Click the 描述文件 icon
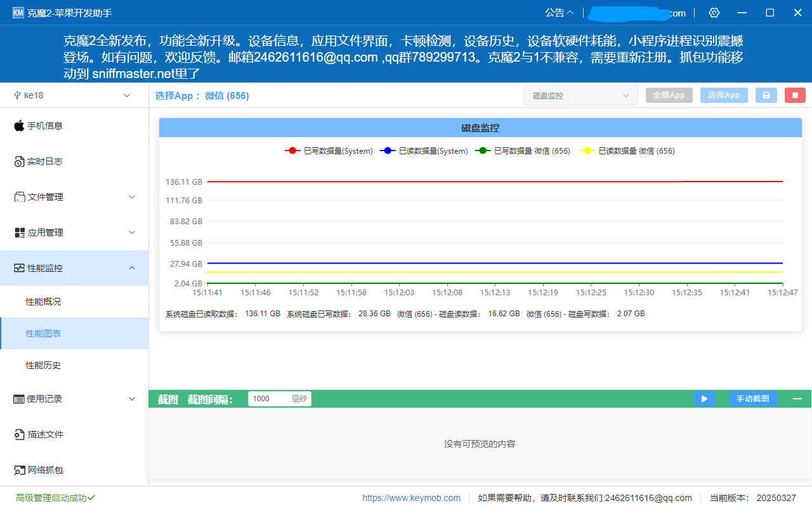 (19, 434)
